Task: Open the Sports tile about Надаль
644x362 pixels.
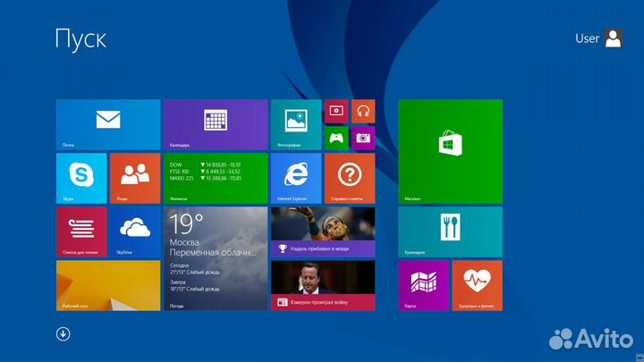Action: click(x=323, y=232)
